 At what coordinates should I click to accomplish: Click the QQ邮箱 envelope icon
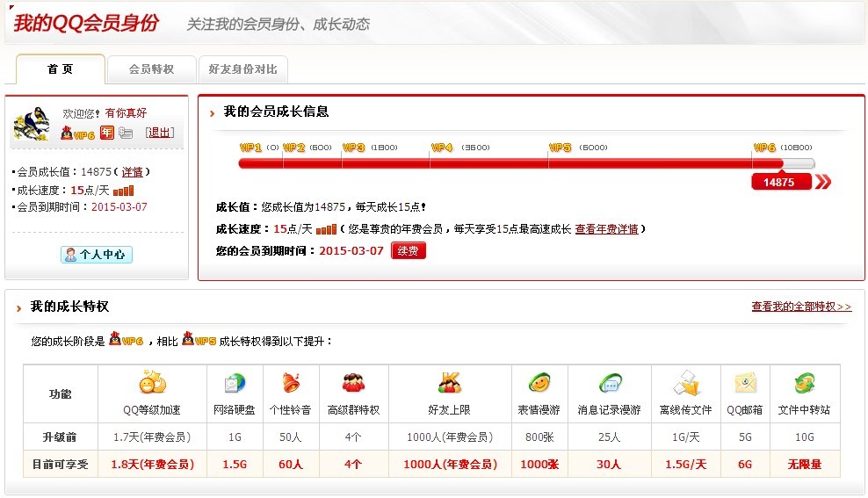(x=745, y=382)
